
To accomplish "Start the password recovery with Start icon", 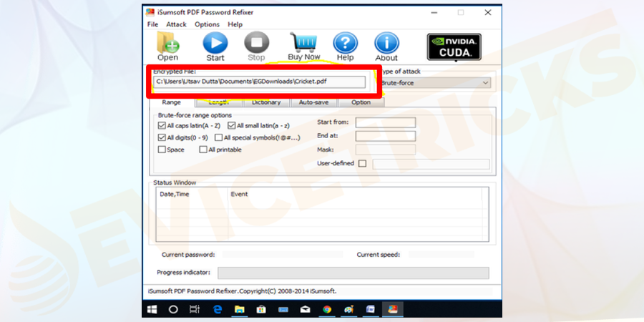I will [215, 43].
